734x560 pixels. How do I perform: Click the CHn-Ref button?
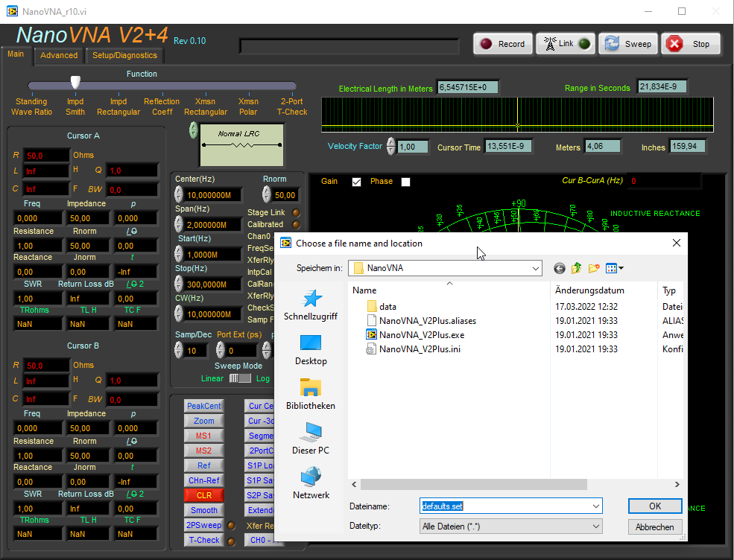pos(203,480)
